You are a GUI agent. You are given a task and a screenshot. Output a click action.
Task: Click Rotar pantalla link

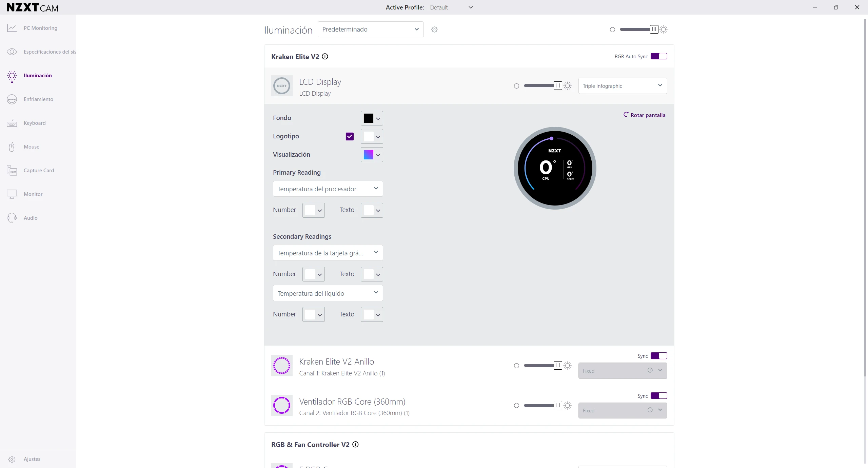click(x=644, y=115)
